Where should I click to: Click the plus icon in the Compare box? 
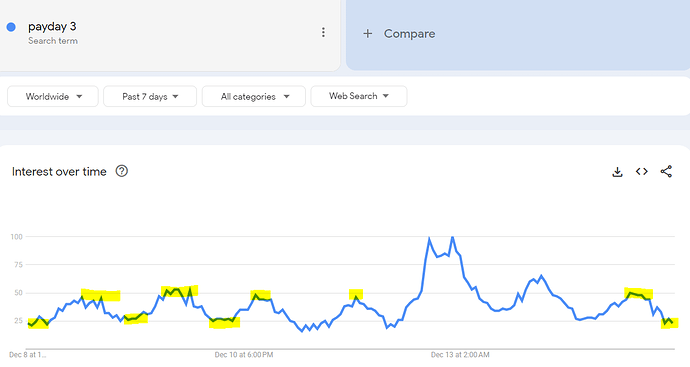click(x=367, y=33)
